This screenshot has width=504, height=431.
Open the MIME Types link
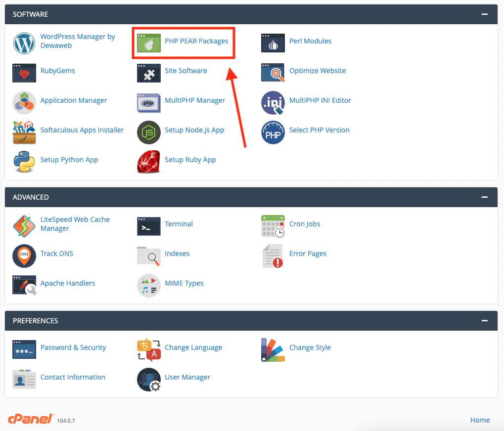click(184, 283)
